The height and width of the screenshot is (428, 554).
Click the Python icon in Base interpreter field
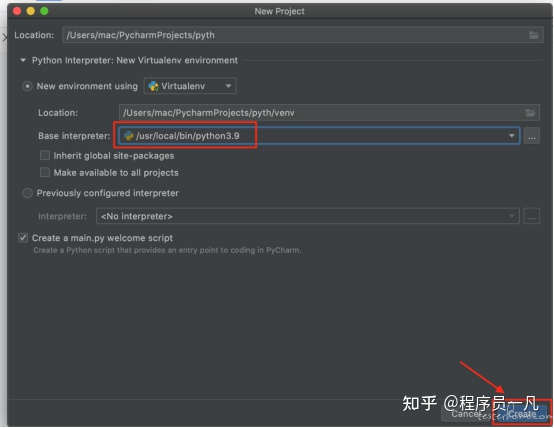pyautogui.click(x=129, y=136)
